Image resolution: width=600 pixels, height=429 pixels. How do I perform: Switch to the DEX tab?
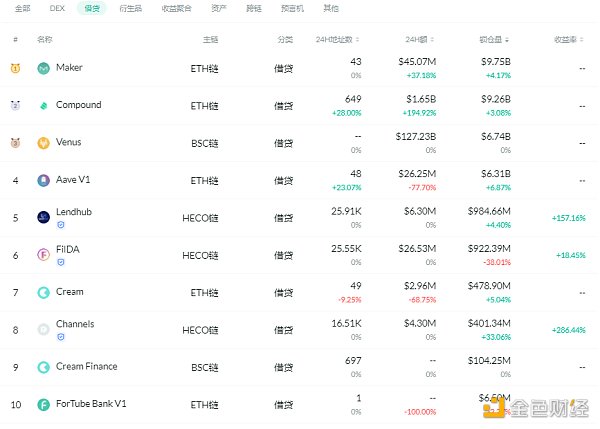(x=57, y=8)
